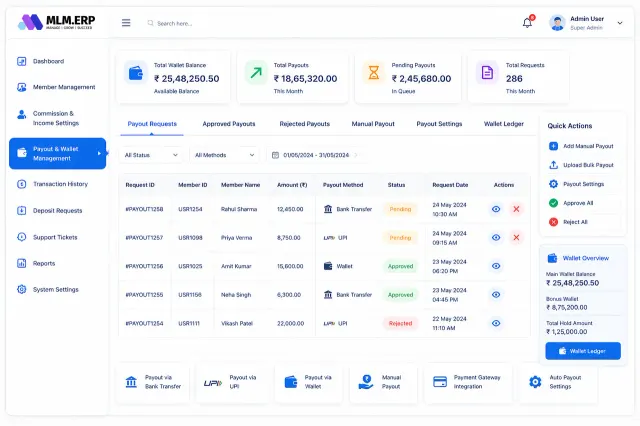
Task: Click the Total Requests document icon
Action: pyautogui.click(x=487, y=73)
